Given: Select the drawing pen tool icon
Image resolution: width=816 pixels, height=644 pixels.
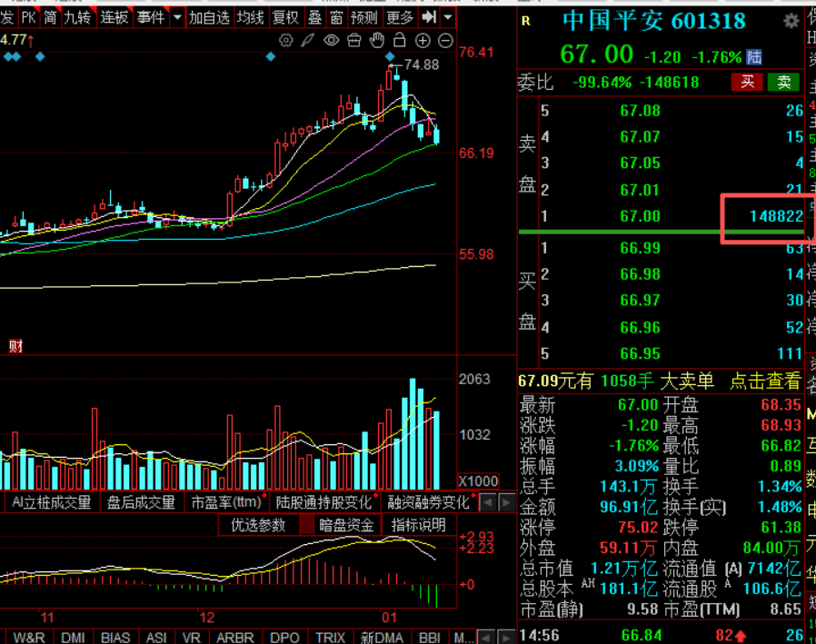Looking at the screenshot, I should [x=309, y=40].
